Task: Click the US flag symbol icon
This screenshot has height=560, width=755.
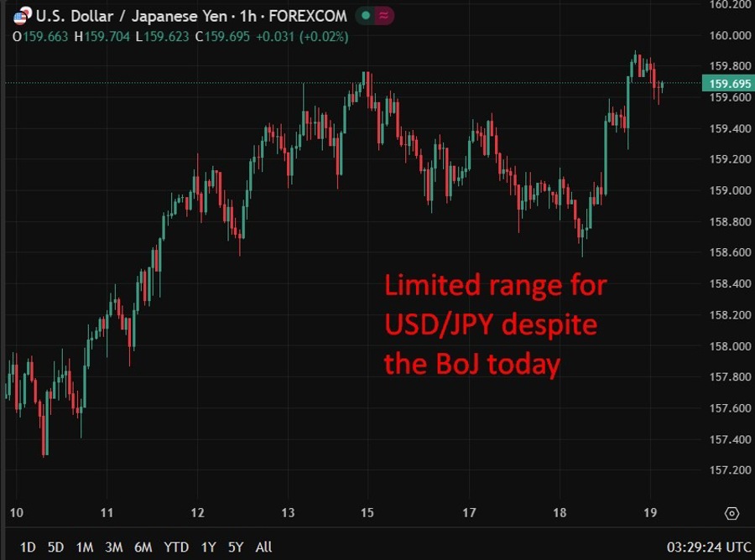Action: point(18,15)
